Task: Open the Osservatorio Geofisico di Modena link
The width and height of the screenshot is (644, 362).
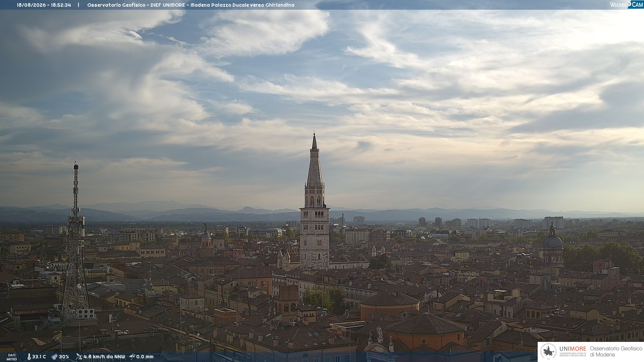Action: [616, 352]
